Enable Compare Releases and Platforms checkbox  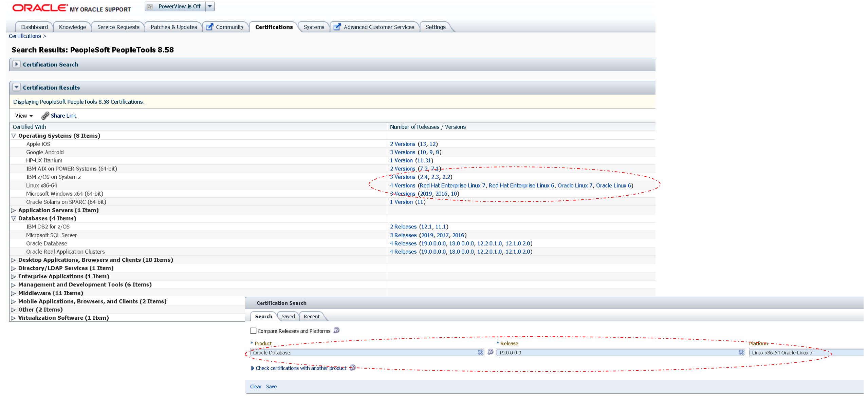click(x=253, y=331)
